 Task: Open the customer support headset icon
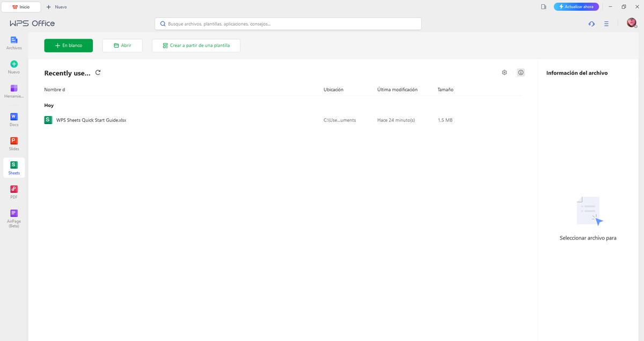[591, 24]
